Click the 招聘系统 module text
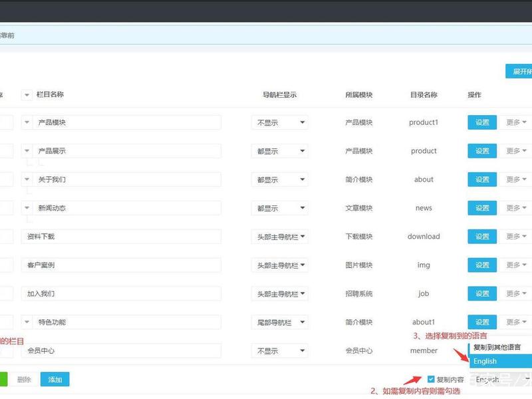Screen dimensions: 532x399 coord(359,293)
